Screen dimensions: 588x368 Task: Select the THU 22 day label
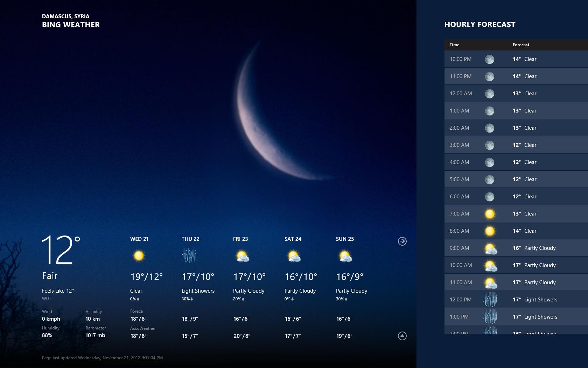point(190,239)
